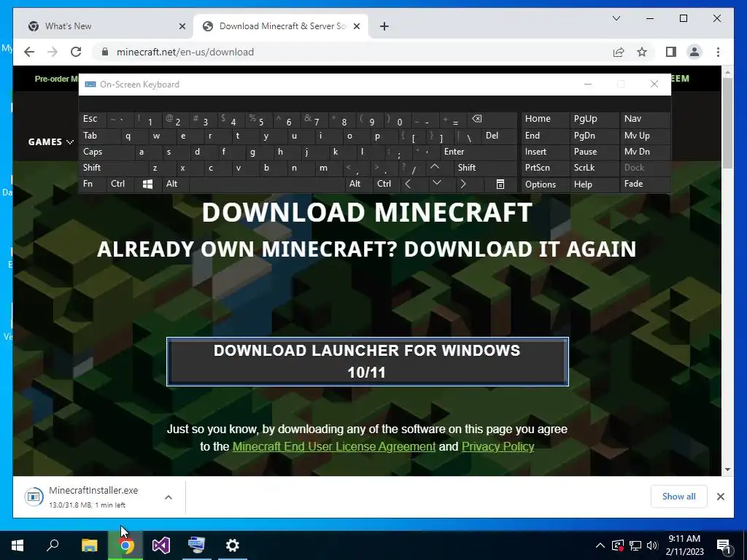Share this page icon in address bar

click(619, 52)
